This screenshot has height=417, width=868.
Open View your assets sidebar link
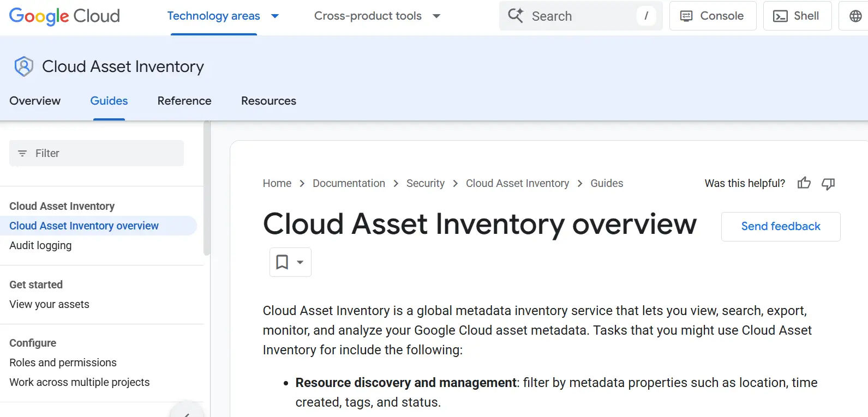49,304
